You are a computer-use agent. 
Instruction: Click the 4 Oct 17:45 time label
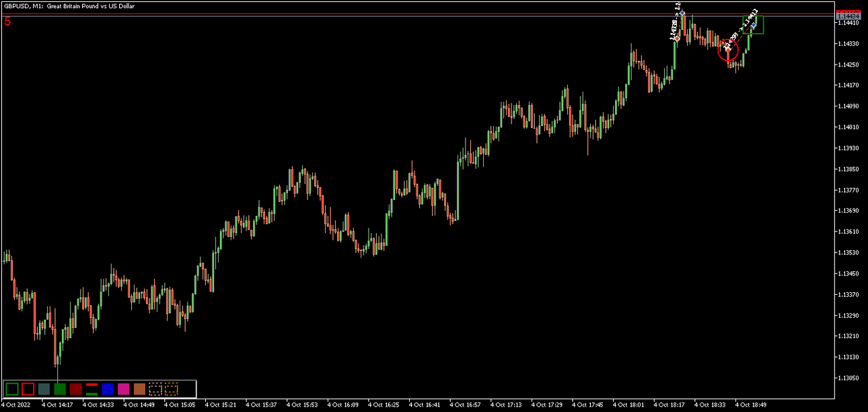(587, 405)
